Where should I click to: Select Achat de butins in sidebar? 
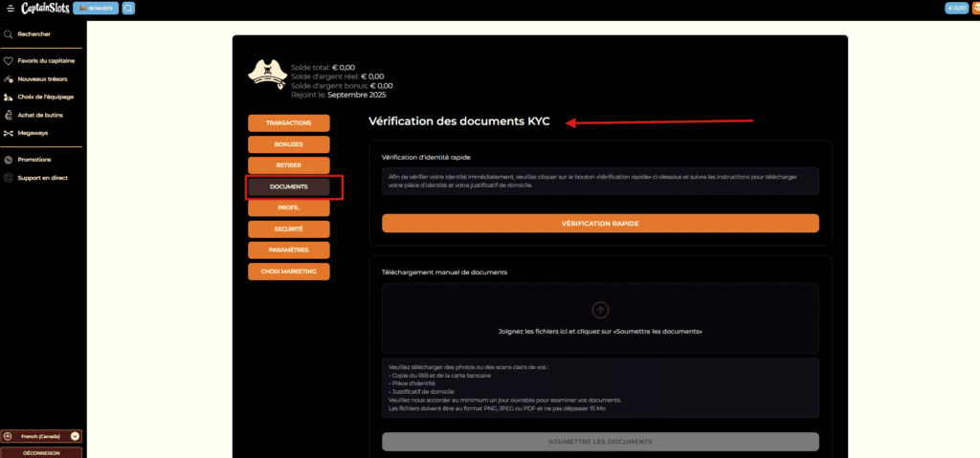pyautogui.click(x=33, y=115)
